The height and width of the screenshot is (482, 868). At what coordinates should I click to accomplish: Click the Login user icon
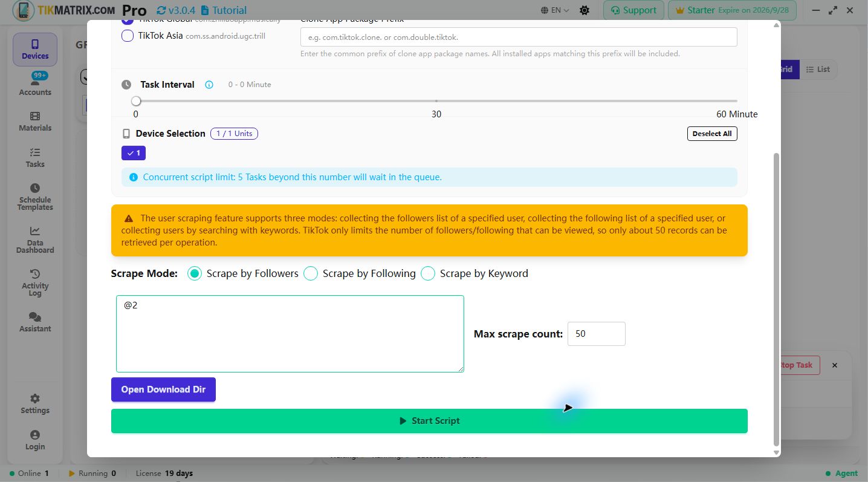35,435
